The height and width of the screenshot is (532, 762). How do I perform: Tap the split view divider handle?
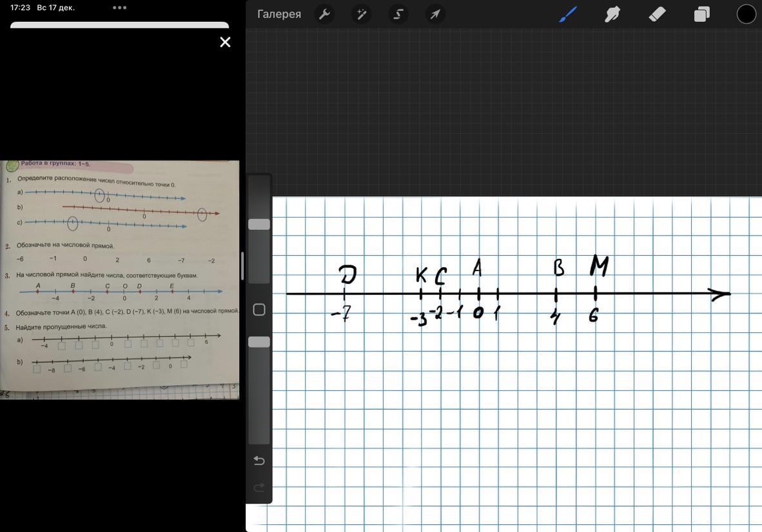(x=242, y=266)
